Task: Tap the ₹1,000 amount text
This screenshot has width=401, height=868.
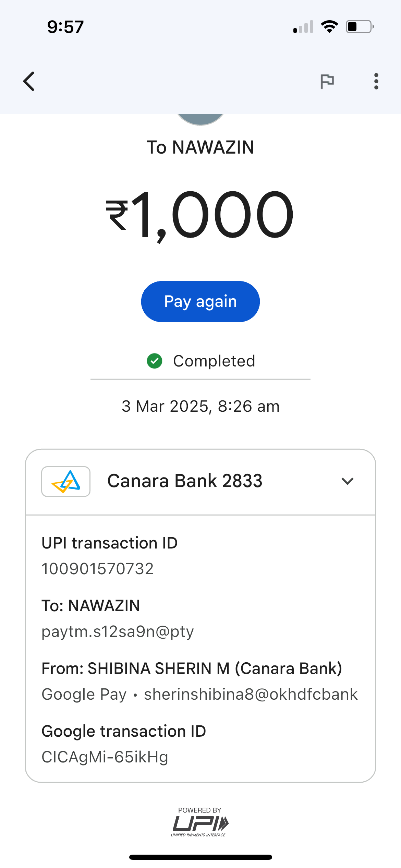Action: [x=200, y=215]
